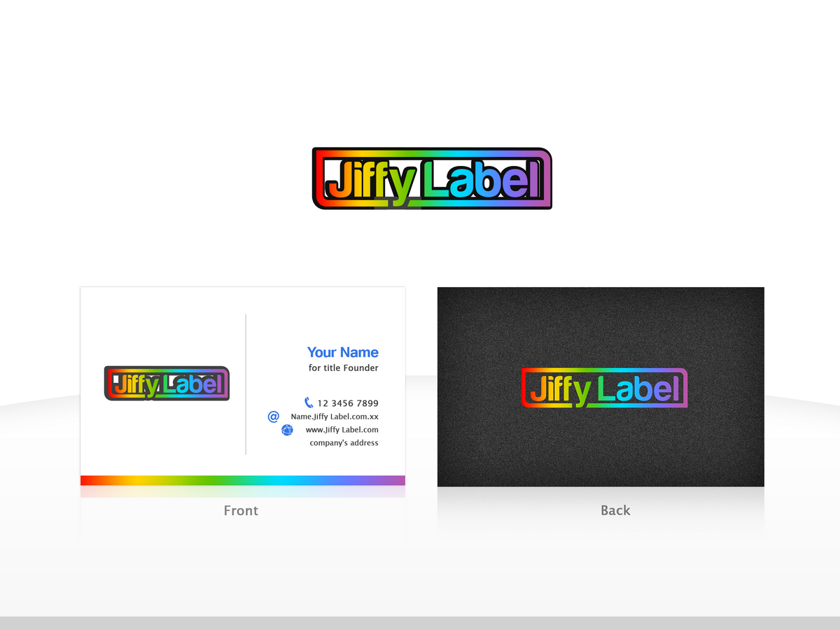Click the globe website icon
The height and width of the screenshot is (630, 840).
pos(287,430)
